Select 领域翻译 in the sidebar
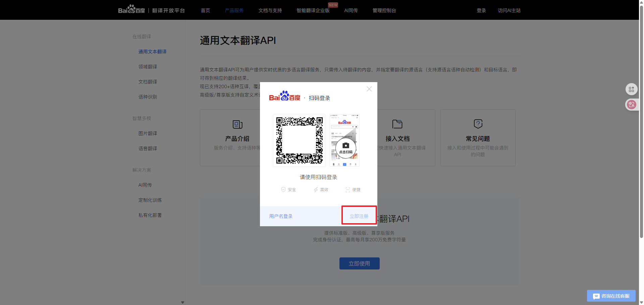644x305 pixels. pos(148,67)
